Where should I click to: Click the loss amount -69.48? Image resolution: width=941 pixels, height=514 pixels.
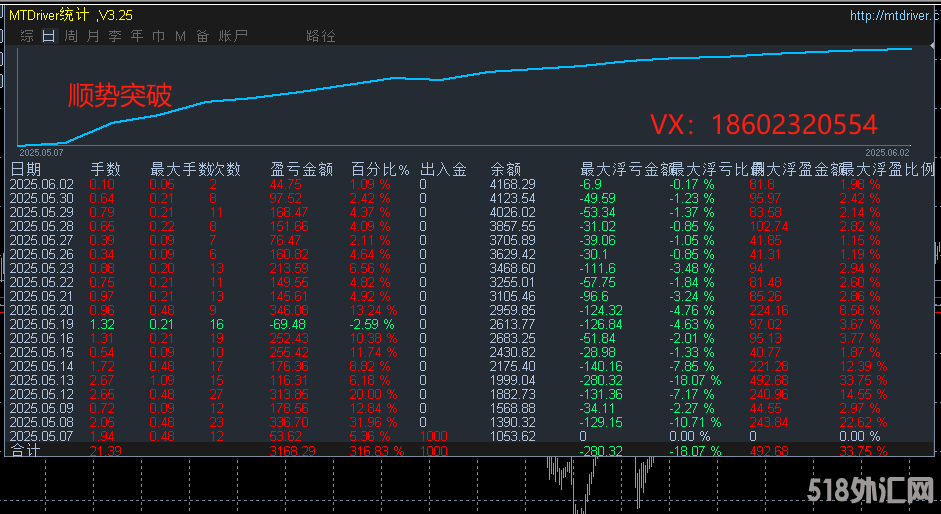pos(290,324)
